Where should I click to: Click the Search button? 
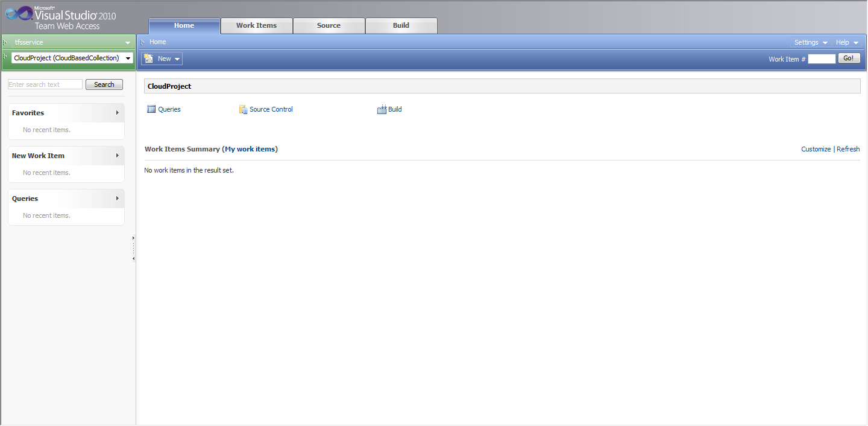[104, 84]
